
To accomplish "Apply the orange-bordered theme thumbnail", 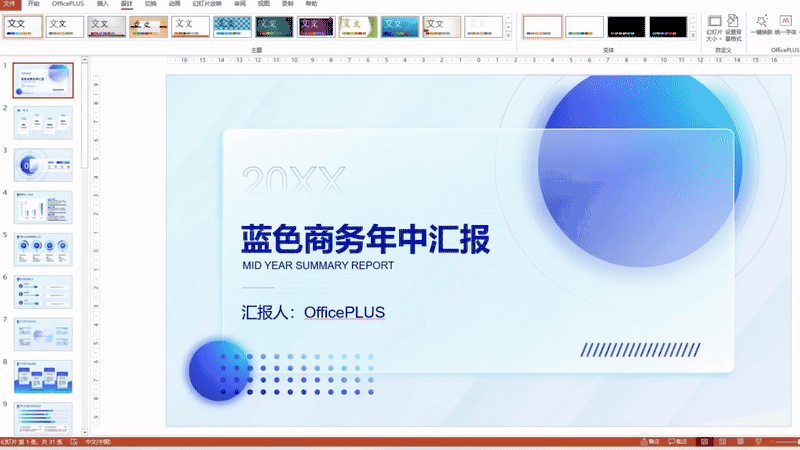I will (148, 27).
